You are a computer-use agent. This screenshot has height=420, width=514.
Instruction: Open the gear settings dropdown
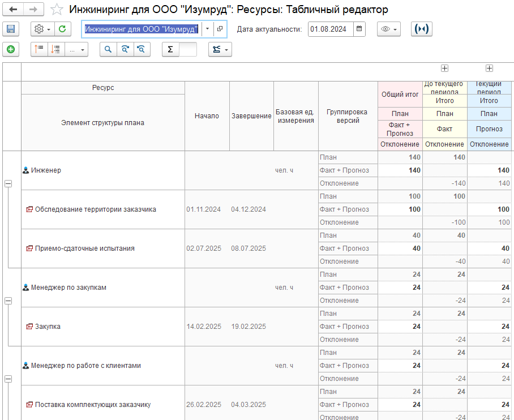point(42,29)
